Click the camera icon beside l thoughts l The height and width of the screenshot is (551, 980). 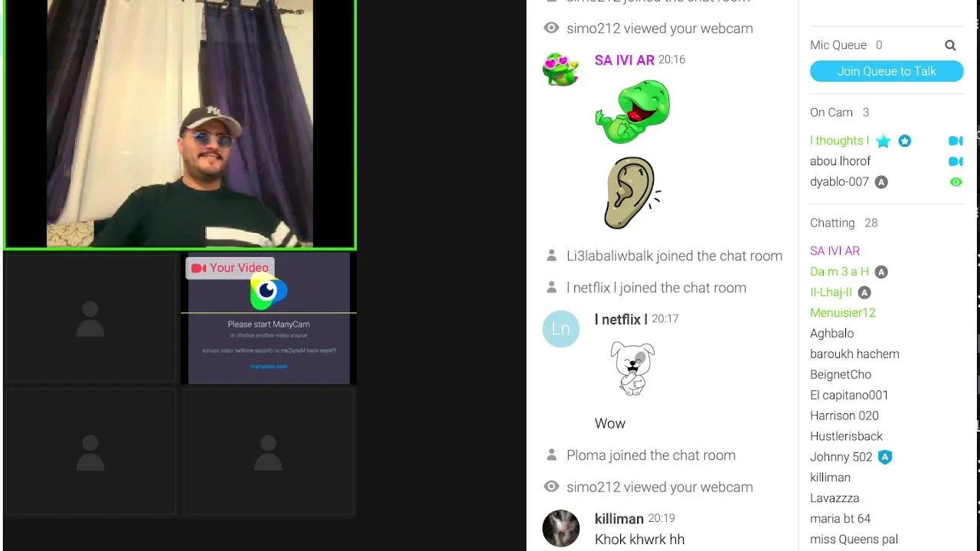[955, 141]
